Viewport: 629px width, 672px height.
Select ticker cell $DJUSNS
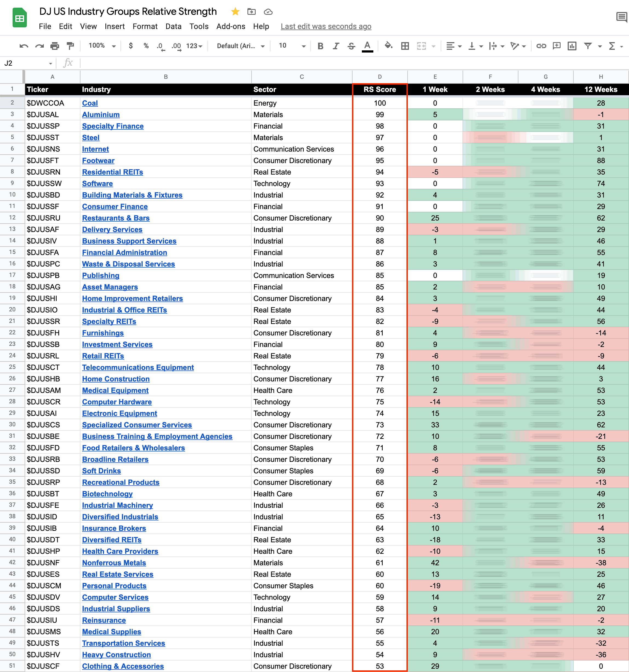(53, 149)
